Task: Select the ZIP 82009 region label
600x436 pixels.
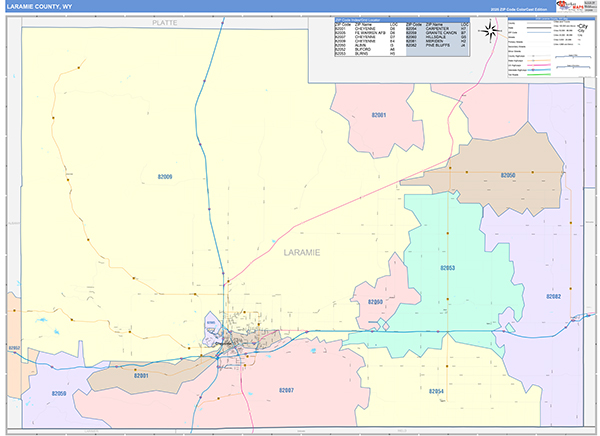Action: point(166,177)
